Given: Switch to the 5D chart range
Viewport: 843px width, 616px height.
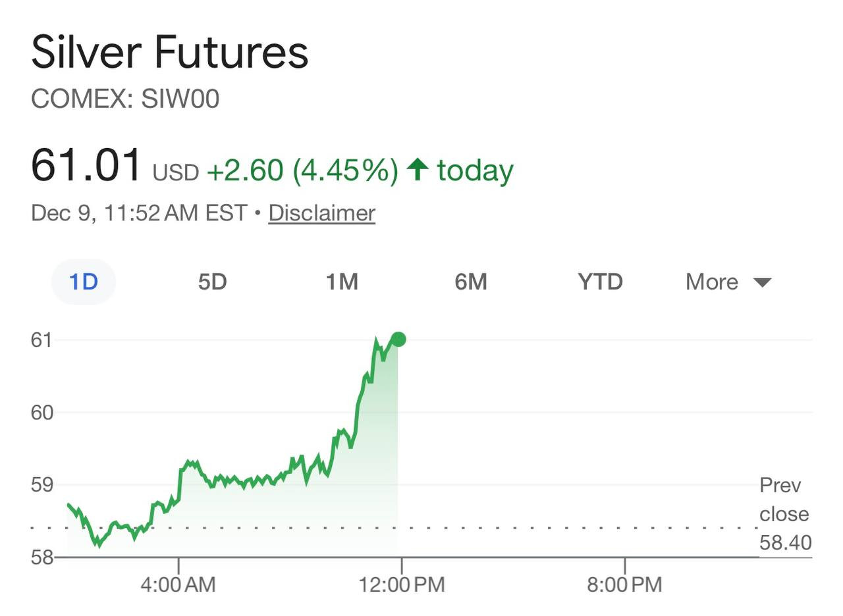Looking at the screenshot, I should [x=212, y=282].
